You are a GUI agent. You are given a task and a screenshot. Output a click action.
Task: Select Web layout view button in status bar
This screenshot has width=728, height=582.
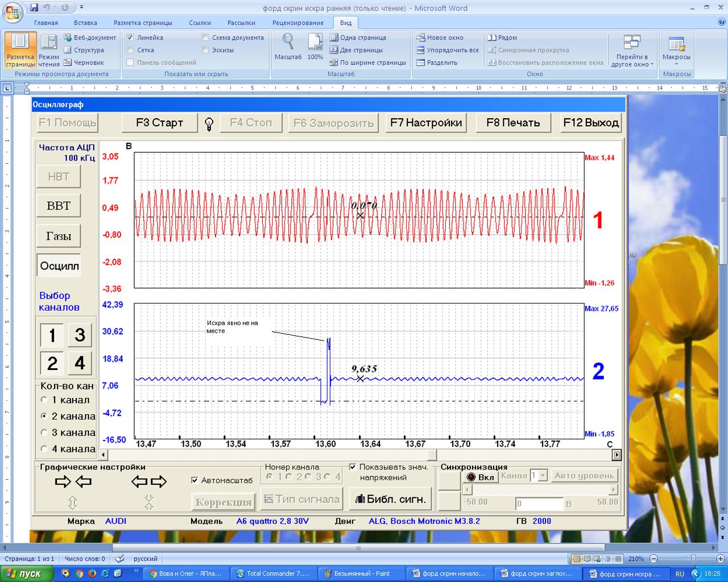(598, 559)
